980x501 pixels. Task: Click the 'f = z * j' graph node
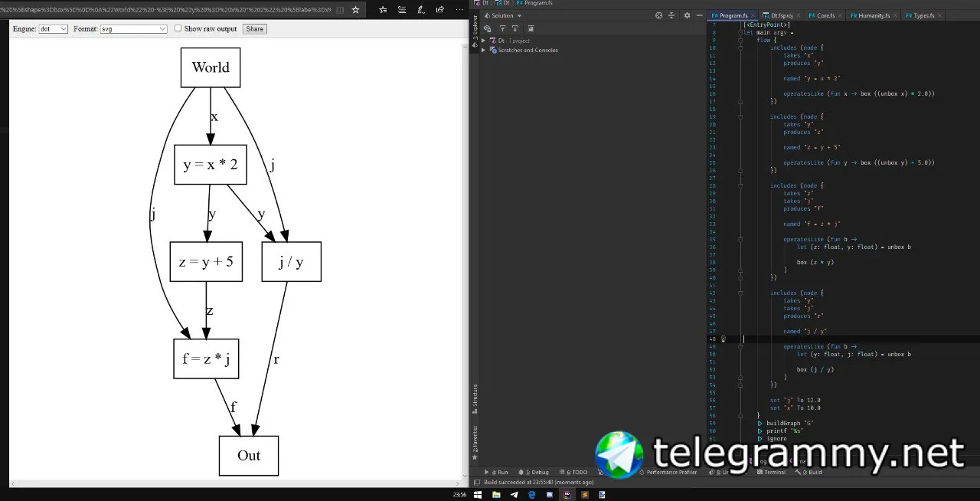(206, 359)
